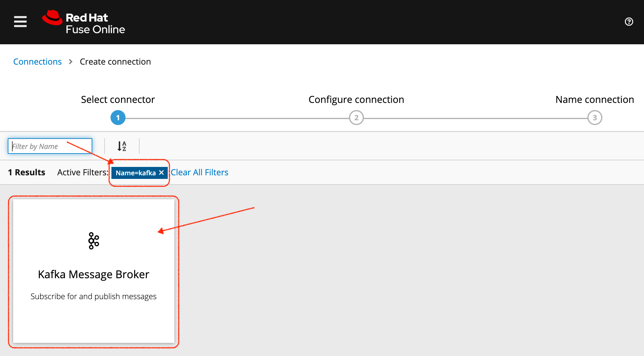Click Clear All Filters link
The image size is (644, 356).
tap(200, 172)
